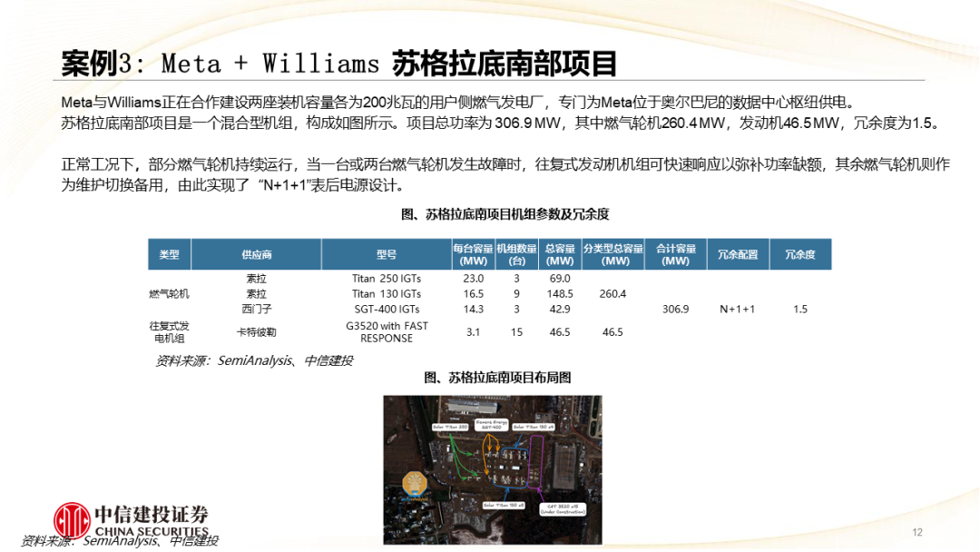Click unit count 3 in the SGT-400 row
Image resolution: width=980 pixels, height=552 pixels.
click(x=516, y=310)
